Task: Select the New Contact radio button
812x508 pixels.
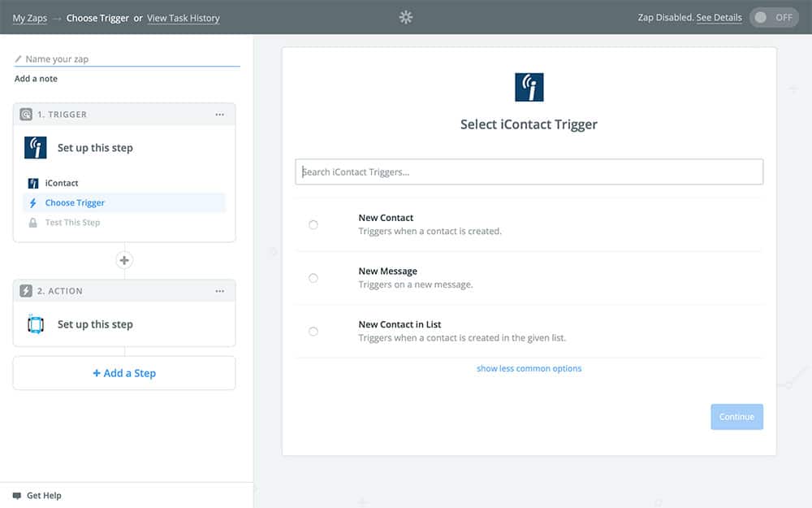Action: 313,225
